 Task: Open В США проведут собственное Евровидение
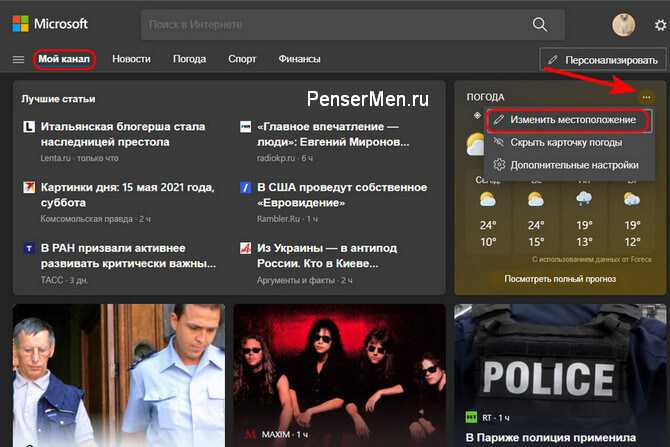click(342, 195)
